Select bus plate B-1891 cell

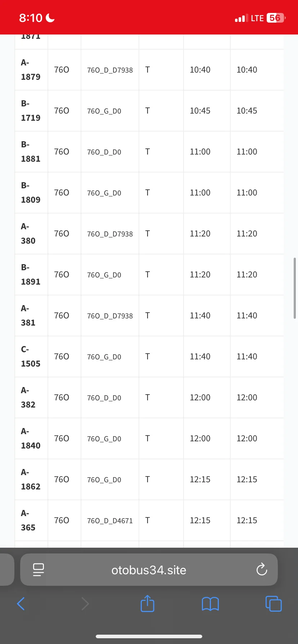click(31, 275)
